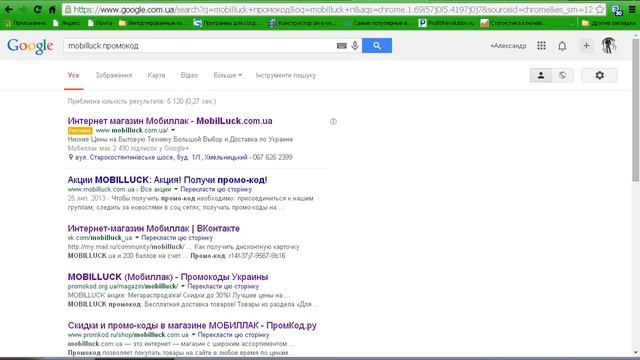This screenshot has width=640, height=360.
Task: Open Акции MOBILLUCK промо-код result
Action: coord(167,180)
